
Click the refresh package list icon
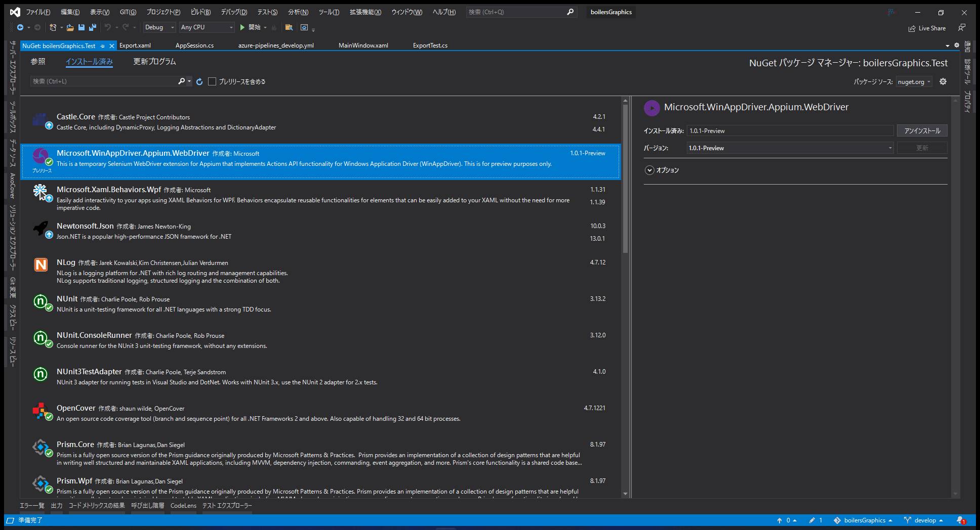(199, 81)
